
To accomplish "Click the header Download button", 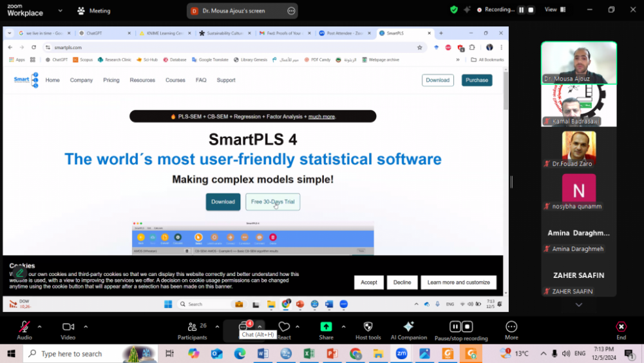I will (437, 80).
